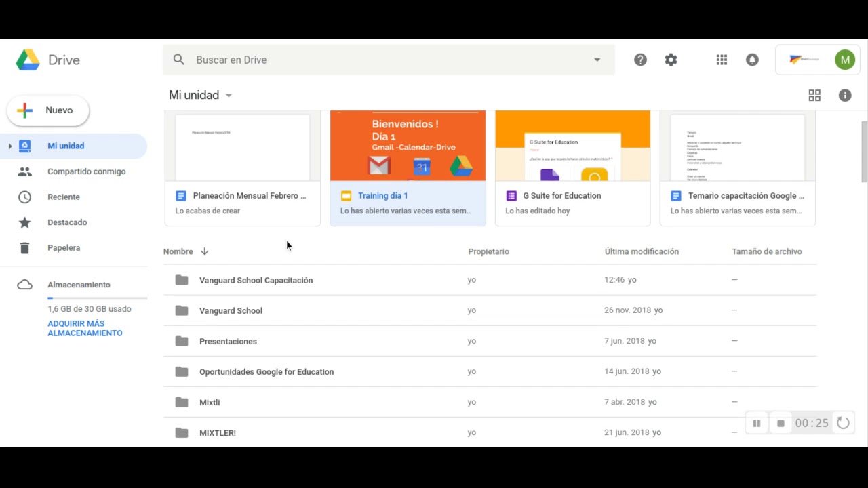Click the search magnifier icon
868x488 pixels.
pos(179,60)
